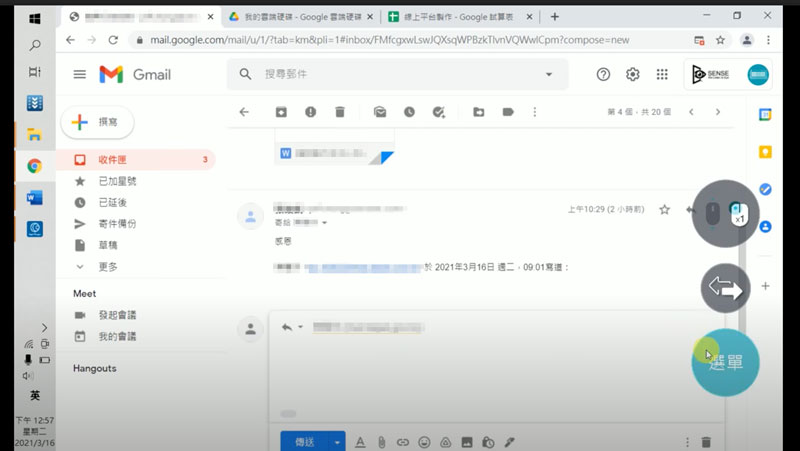Open Google Calendar side panel
Image resolution: width=800 pixels, height=451 pixels.
[x=765, y=114]
